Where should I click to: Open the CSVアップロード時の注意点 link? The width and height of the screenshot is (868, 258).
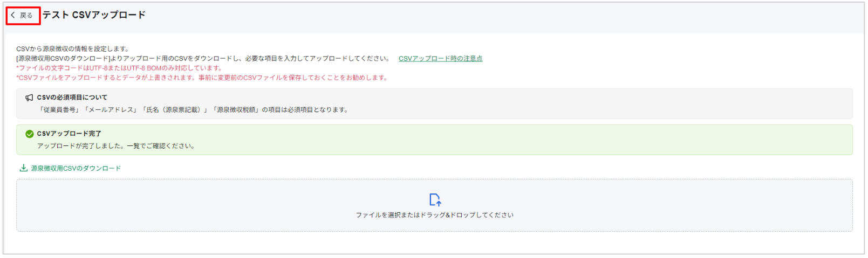(440, 58)
